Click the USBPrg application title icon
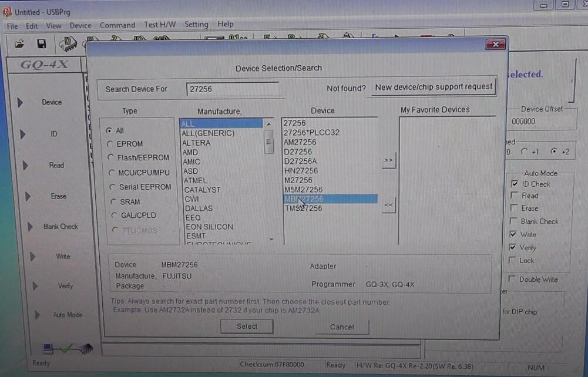This screenshot has width=588, height=377. 7,12
